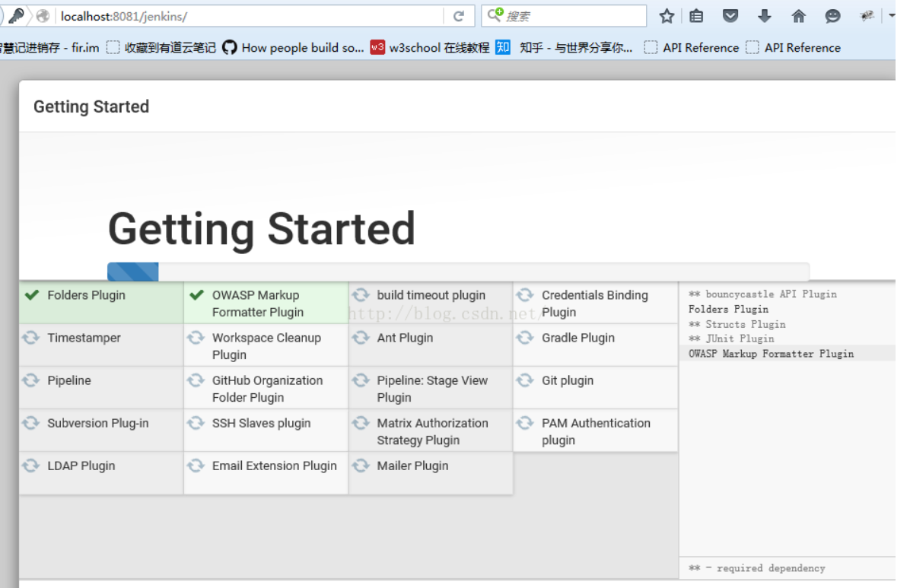This screenshot has height=588, width=910.
Task: Click the Pocket shield icon
Action: (x=730, y=16)
